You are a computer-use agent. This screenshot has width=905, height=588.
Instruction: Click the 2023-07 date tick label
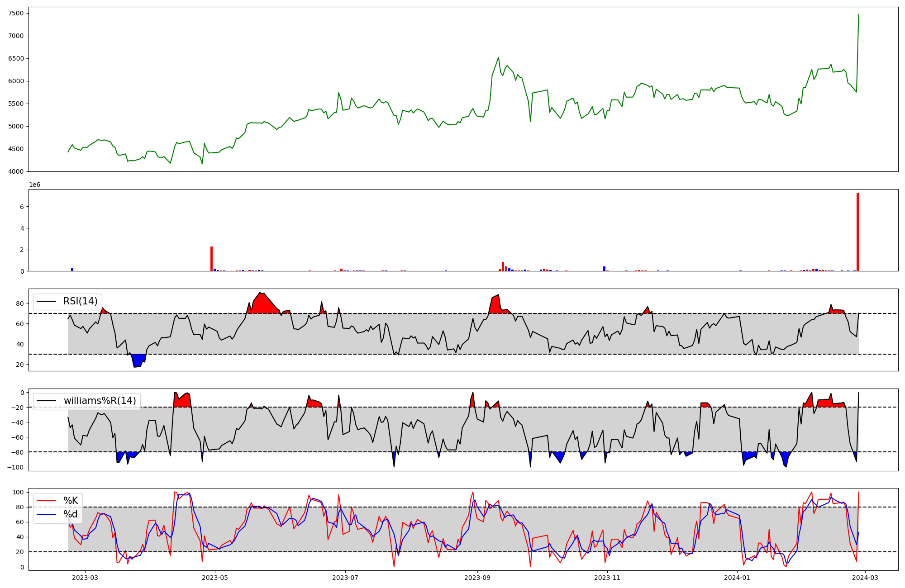pyautogui.click(x=345, y=578)
